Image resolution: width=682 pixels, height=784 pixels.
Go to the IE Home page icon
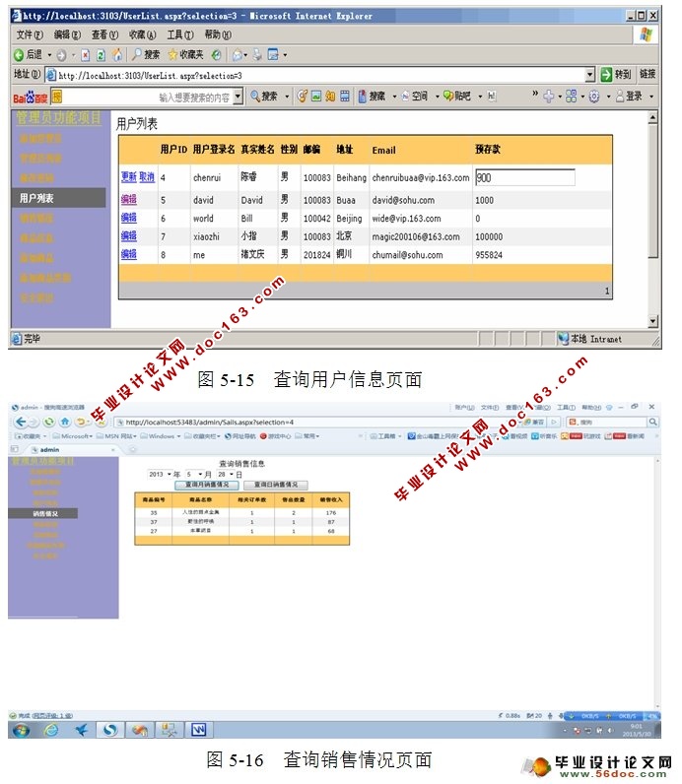[117, 54]
